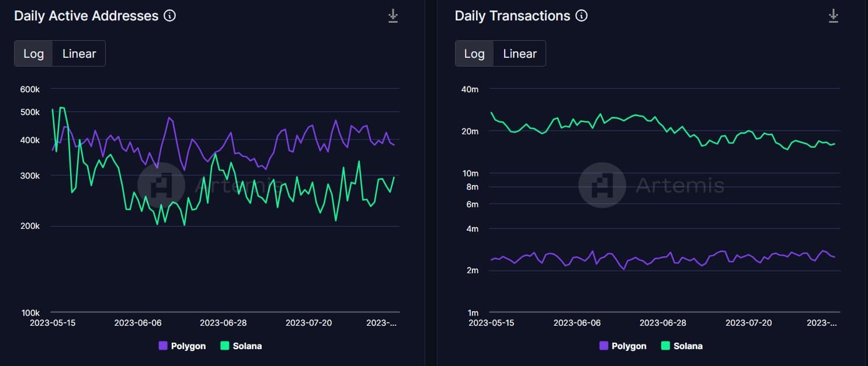Toggle Polygon series in Daily Transactions legend
This screenshot has width=868, height=366.
(623, 346)
